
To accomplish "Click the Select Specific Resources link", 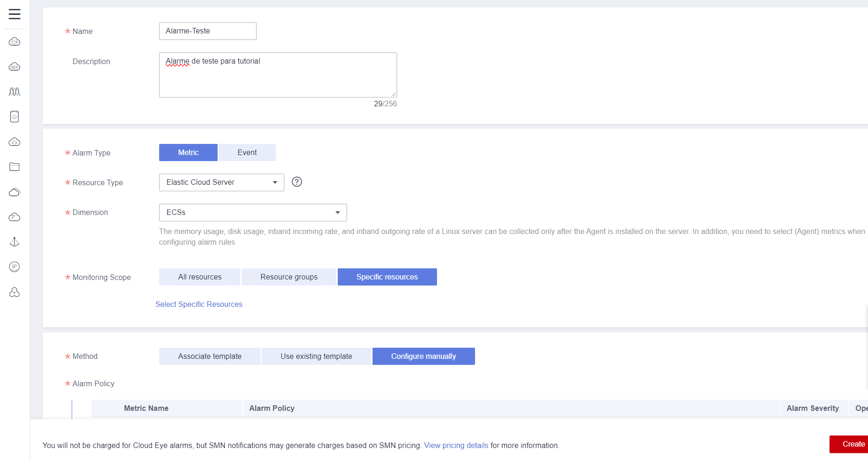I will tap(199, 305).
